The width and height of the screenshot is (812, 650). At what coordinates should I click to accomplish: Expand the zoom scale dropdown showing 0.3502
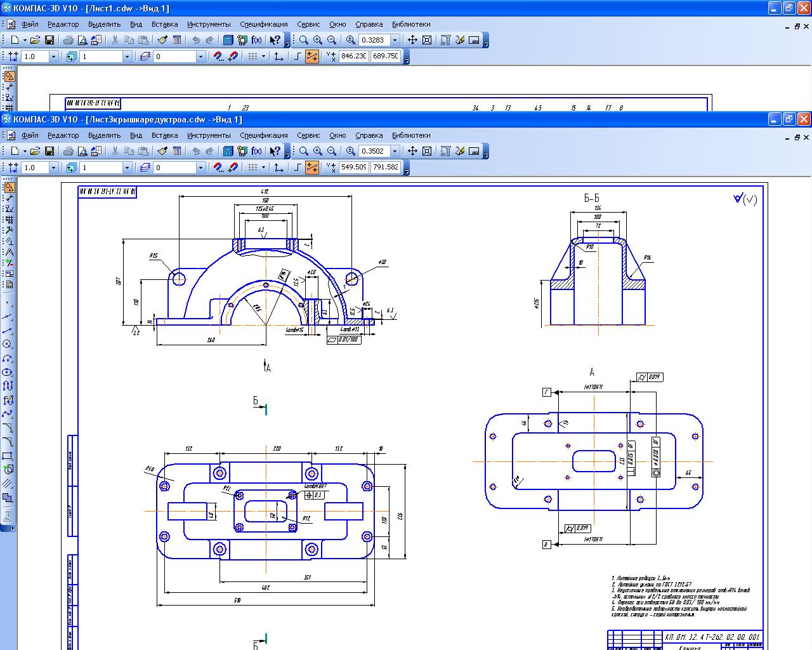(395, 151)
